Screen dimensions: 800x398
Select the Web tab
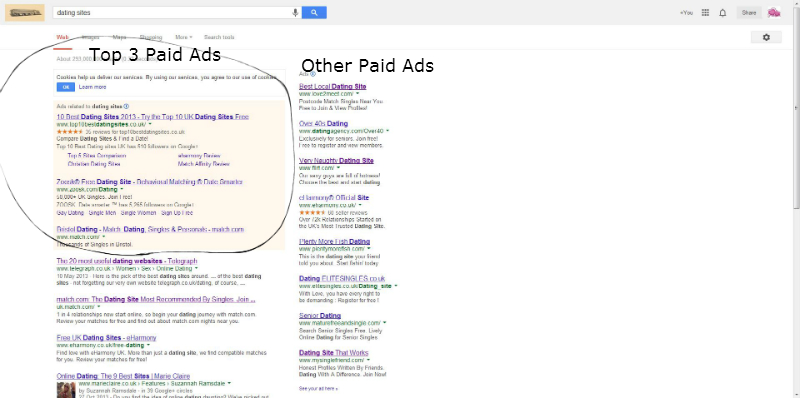(62, 37)
